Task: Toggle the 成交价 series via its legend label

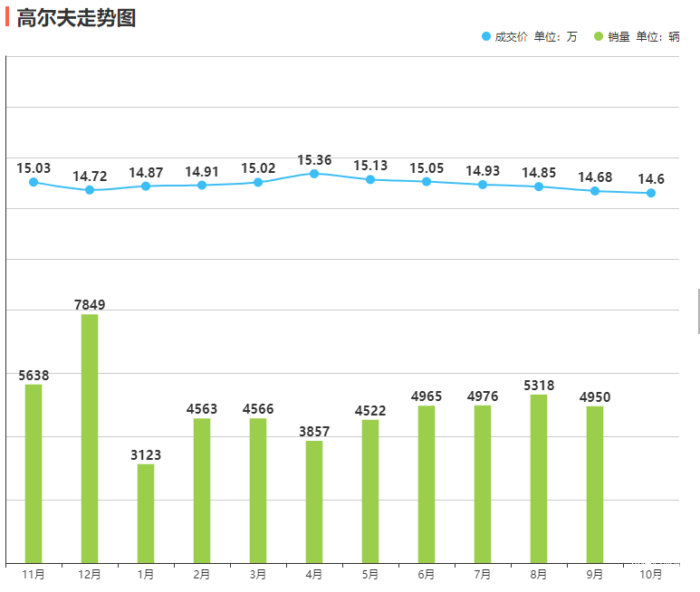Action: click(x=511, y=37)
